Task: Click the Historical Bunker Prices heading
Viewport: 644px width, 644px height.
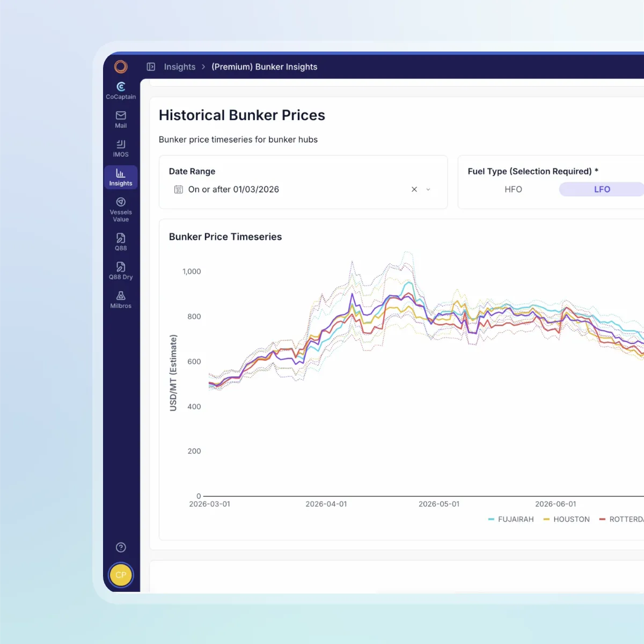Action: point(242,115)
